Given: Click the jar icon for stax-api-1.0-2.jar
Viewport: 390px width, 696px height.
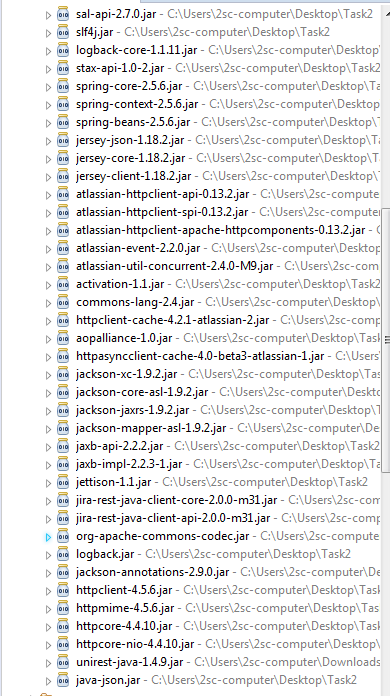Looking at the screenshot, I should click(63, 68).
